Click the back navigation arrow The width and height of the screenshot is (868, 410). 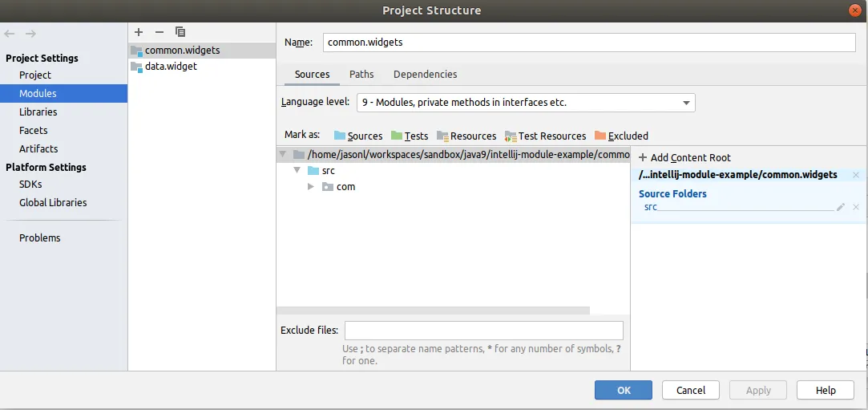10,34
